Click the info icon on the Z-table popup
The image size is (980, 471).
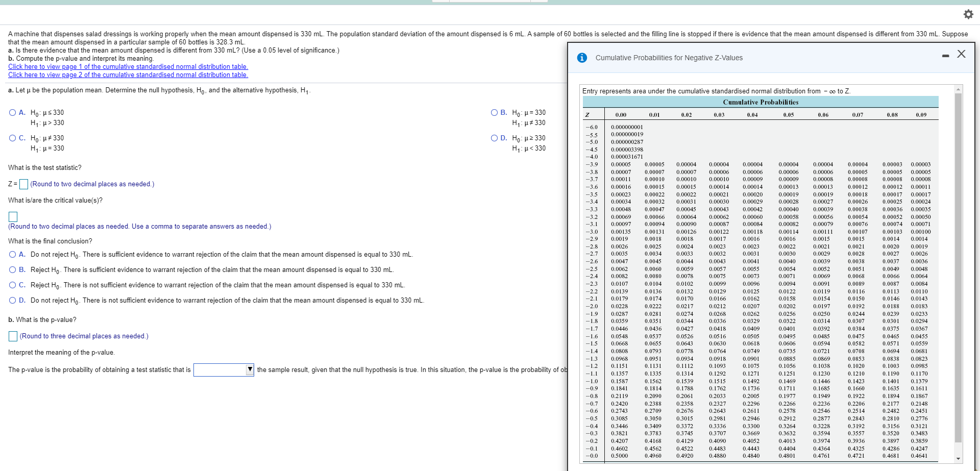click(582, 58)
